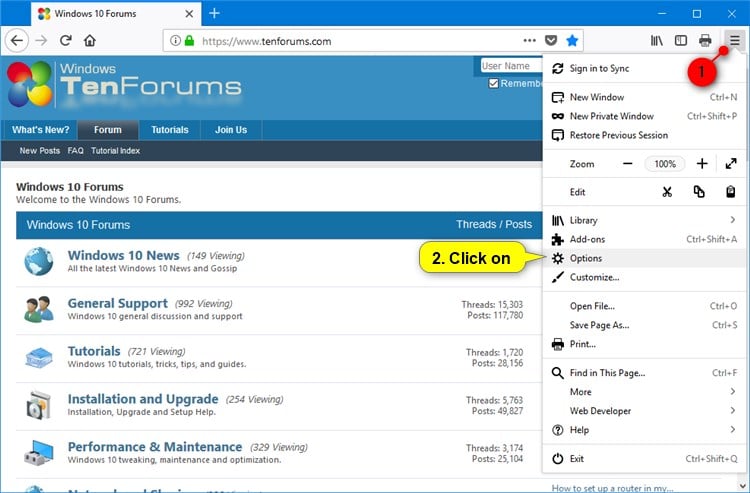
Task: Open Add-ons from the menu
Action: [x=644, y=239]
